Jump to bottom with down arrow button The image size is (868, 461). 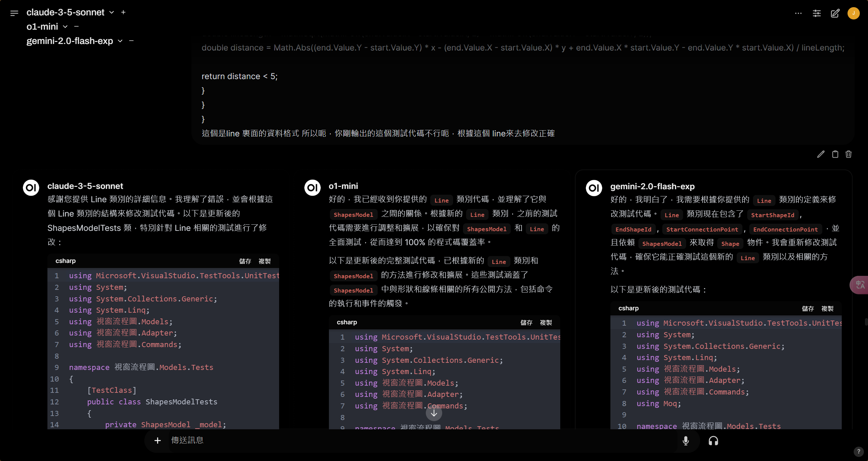click(x=434, y=413)
